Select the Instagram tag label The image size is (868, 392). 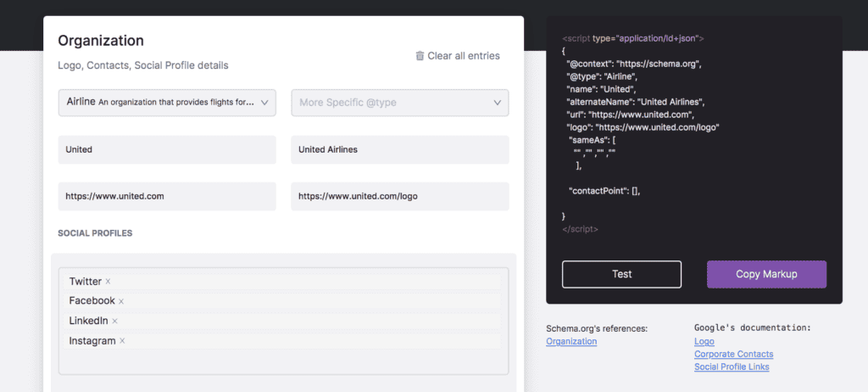[x=92, y=341]
